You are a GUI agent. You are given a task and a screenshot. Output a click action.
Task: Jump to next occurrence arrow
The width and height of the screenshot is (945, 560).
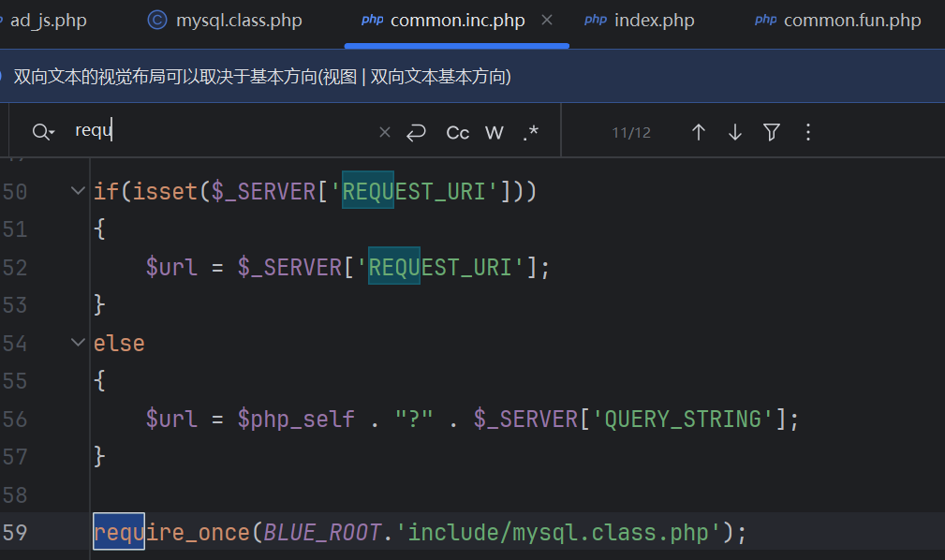pyautogui.click(x=734, y=132)
